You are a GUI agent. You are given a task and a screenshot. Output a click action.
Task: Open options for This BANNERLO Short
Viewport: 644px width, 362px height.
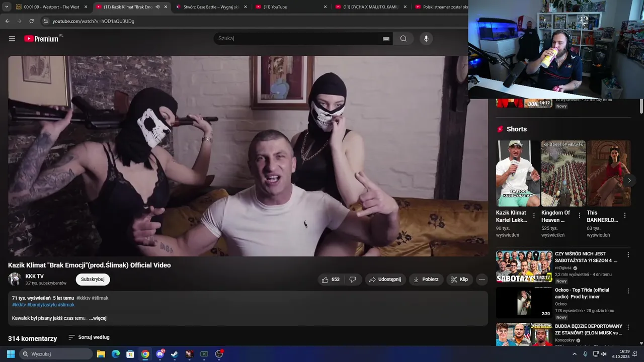[625, 215]
